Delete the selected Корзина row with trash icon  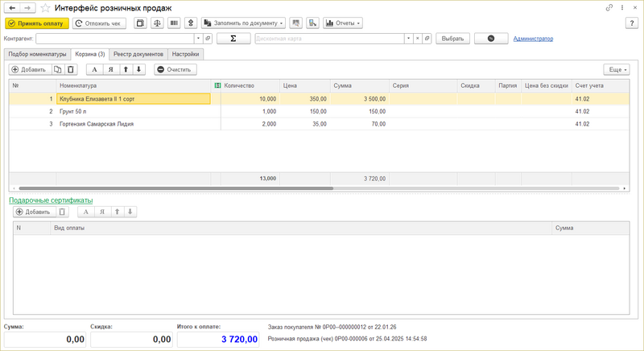coord(70,70)
